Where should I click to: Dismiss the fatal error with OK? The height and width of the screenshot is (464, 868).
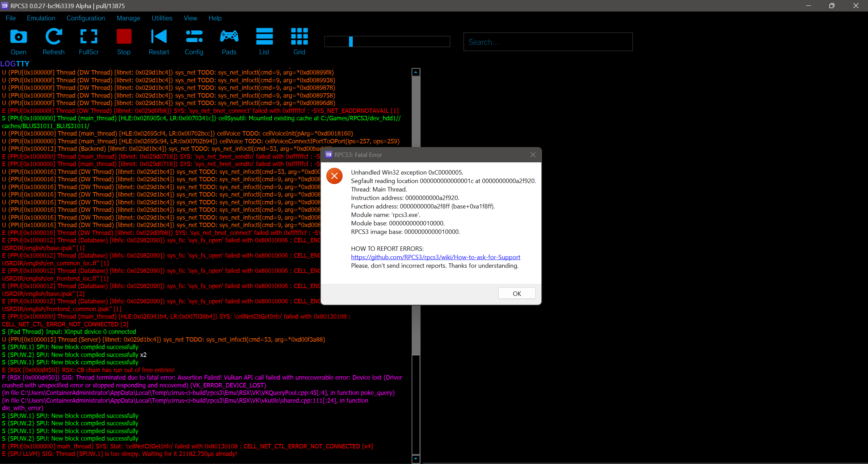(516, 293)
